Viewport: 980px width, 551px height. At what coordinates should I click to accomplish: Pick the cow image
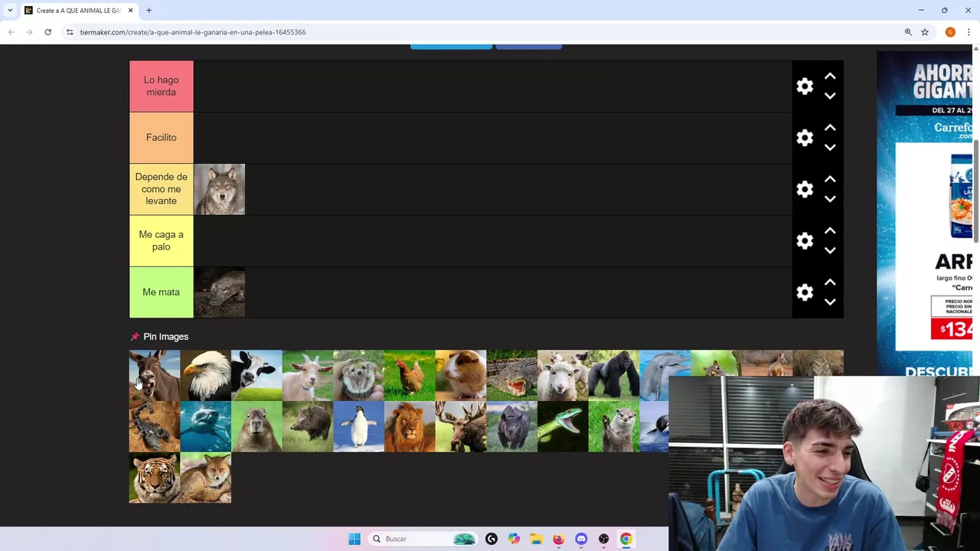click(x=256, y=376)
